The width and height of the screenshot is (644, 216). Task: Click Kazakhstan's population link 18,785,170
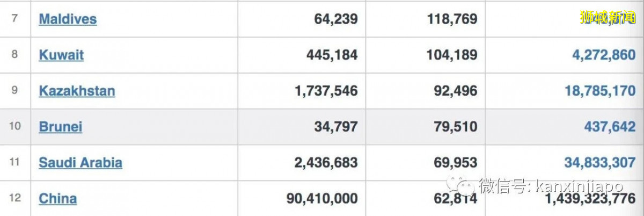[x=599, y=91]
